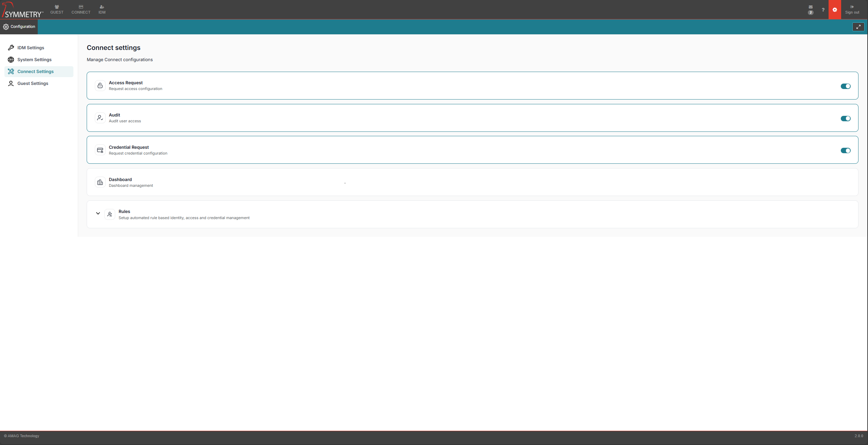
Task: Turn off the Audit toggle
Action: [x=845, y=119]
